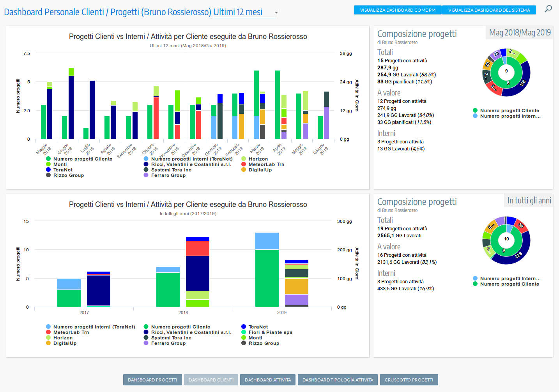
Task: Click the dark blue dot beside Ricci, Valentini e Costantini
Action: pos(147,164)
